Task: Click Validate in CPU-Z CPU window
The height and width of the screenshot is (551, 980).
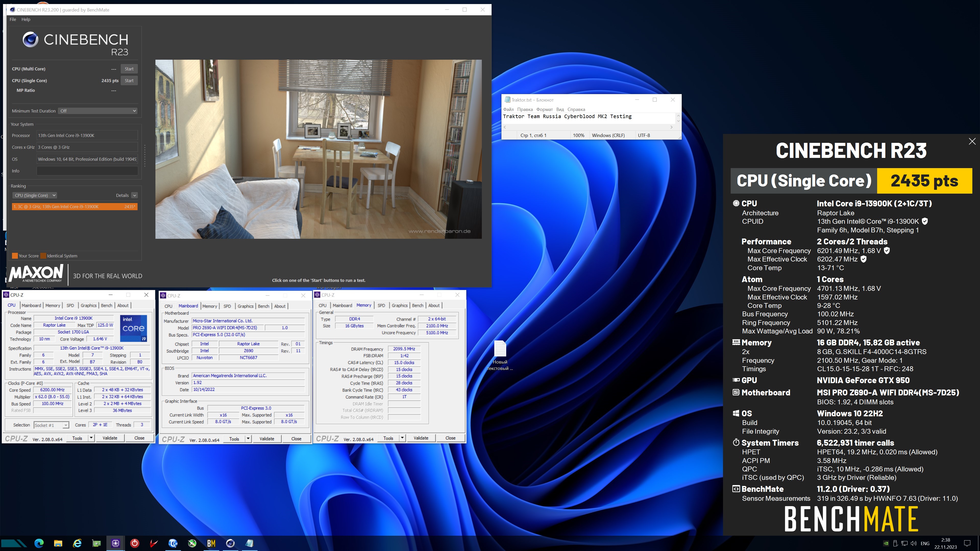Action: pos(110,438)
